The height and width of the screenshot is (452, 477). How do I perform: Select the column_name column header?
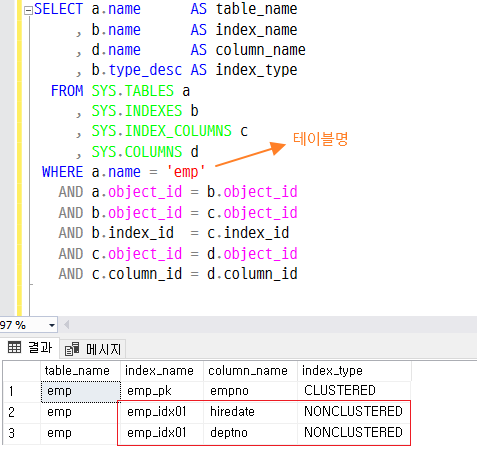[x=250, y=371]
